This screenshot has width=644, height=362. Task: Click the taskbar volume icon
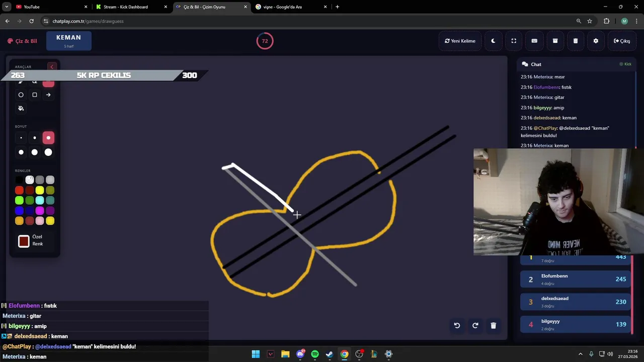(610, 354)
